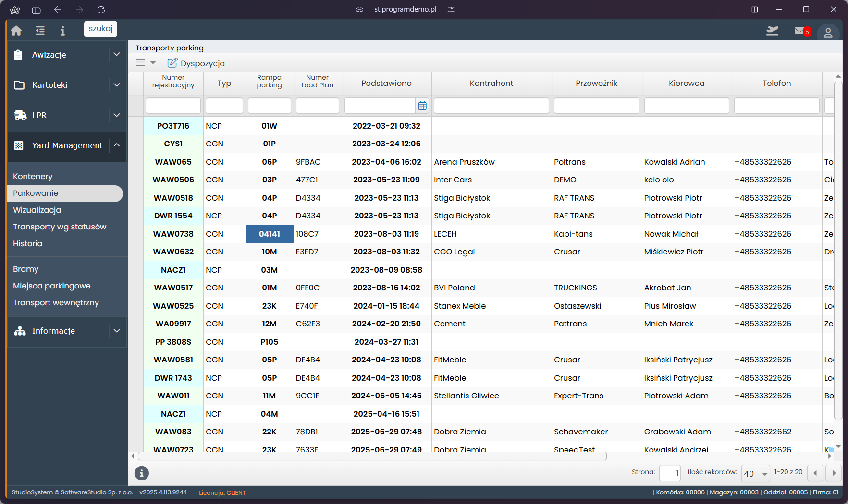Sort by Podstawiono column header
The height and width of the screenshot is (504, 848).
386,83
